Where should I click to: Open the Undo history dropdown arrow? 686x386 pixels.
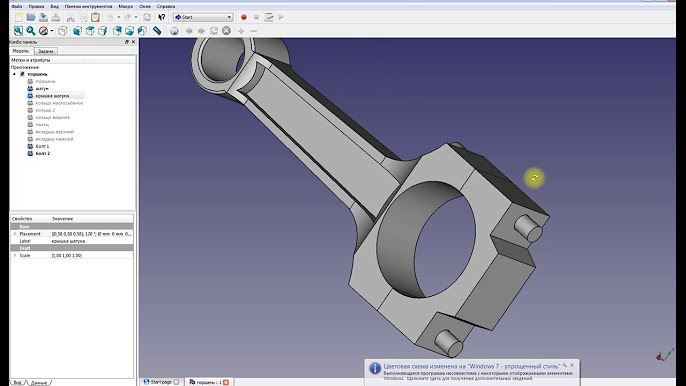[118, 17]
